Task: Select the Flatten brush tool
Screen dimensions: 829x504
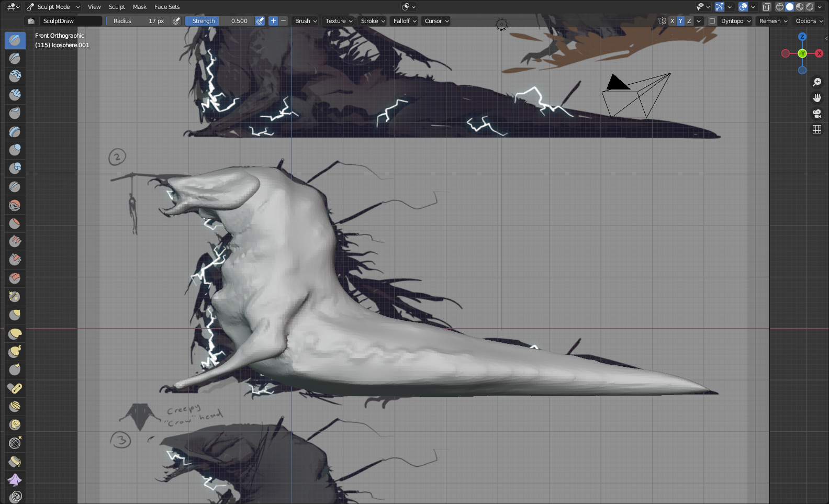Action: pyautogui.click(x=15, y=223)
